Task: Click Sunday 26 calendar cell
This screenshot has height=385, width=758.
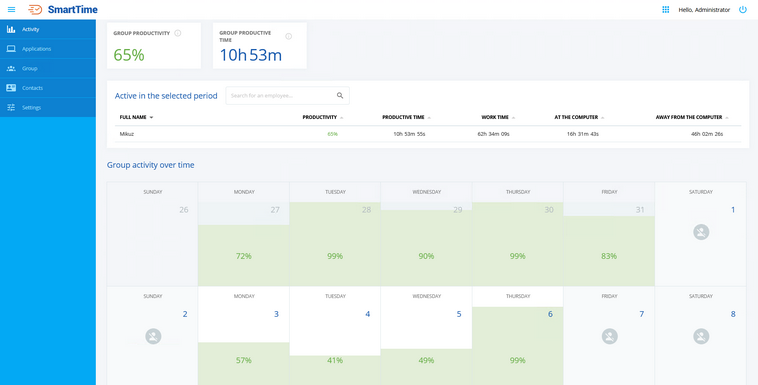Action: click(x=152, y=234)
